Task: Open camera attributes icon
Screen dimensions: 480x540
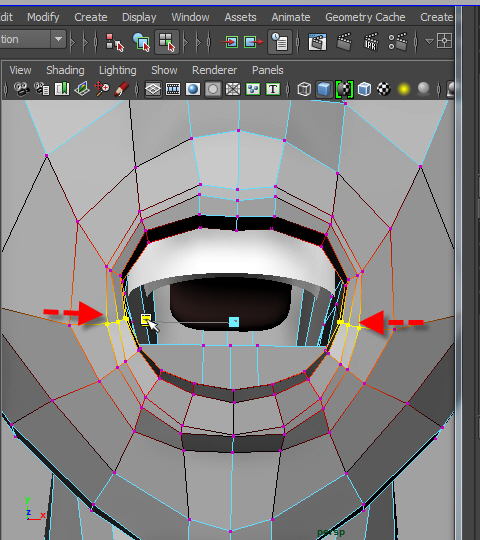Action: pyautogui.click(x=42, y=89)
